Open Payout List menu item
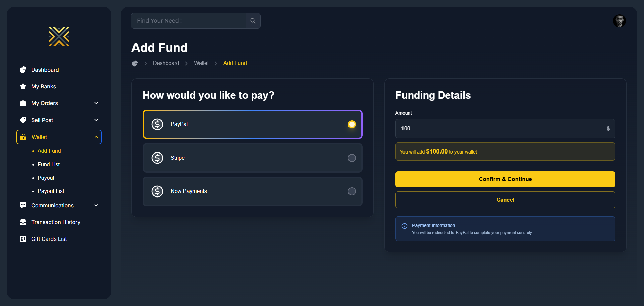 [x=51, y=191]
